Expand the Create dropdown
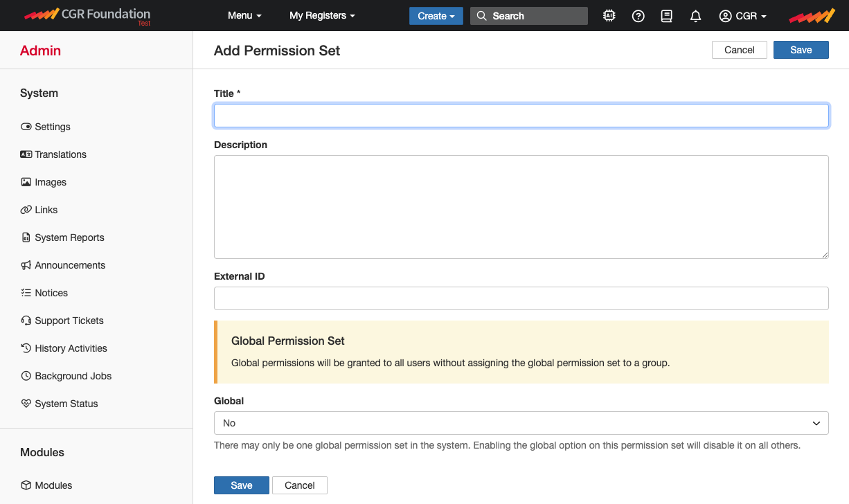This screenshot has height=504, width=849. point(436,15)
